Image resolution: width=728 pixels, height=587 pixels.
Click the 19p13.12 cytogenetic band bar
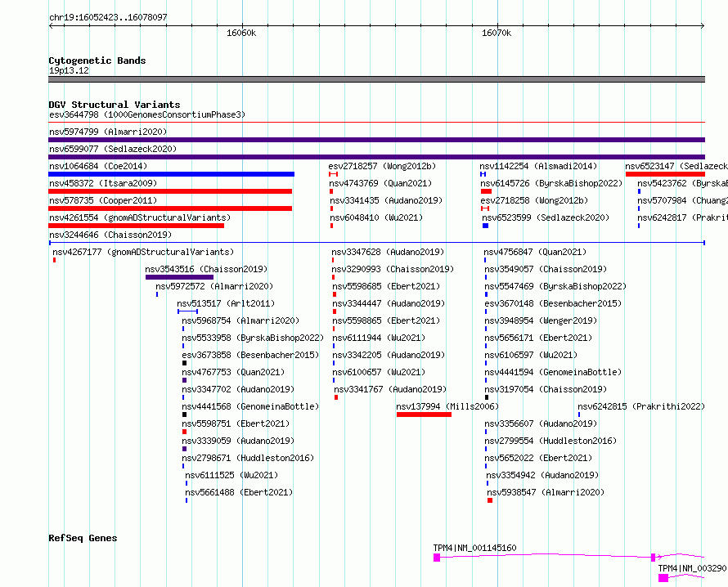tap(376, 79)
